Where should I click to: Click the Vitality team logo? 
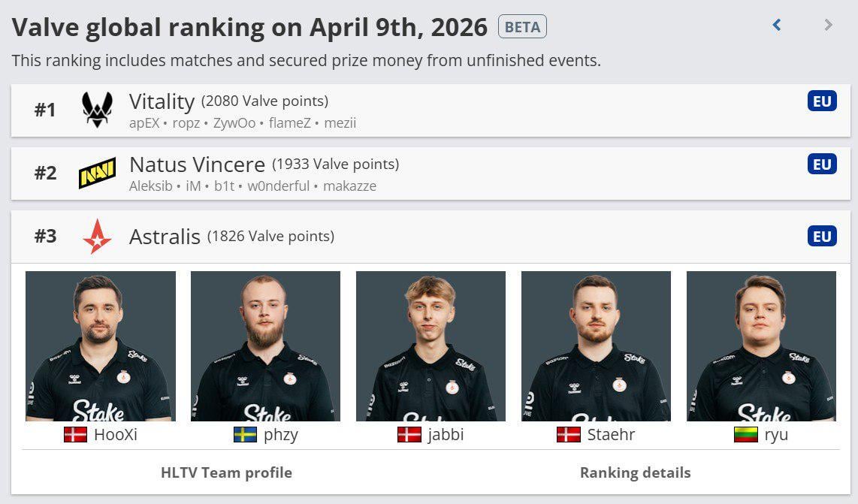[97, 110]
